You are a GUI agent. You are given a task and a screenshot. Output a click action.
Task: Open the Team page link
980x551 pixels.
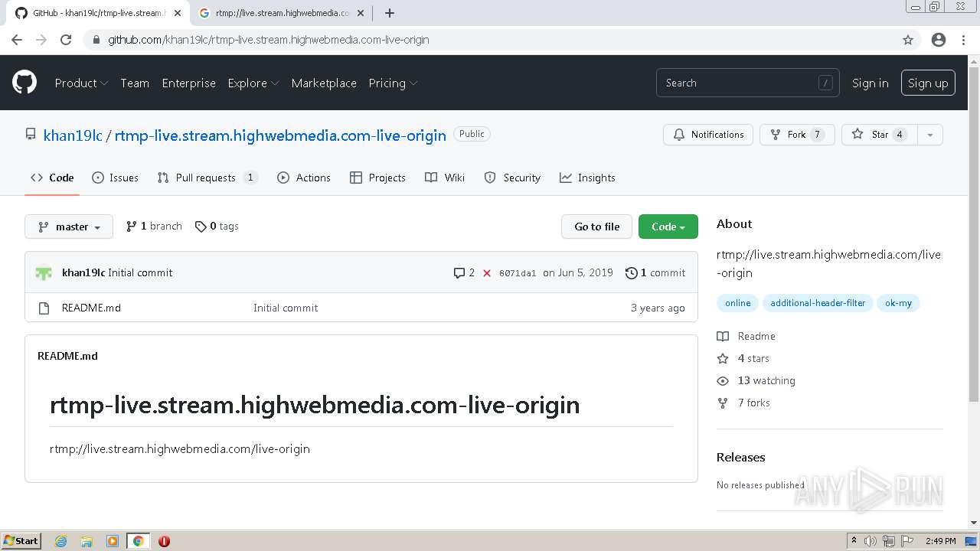pos(135,83)
